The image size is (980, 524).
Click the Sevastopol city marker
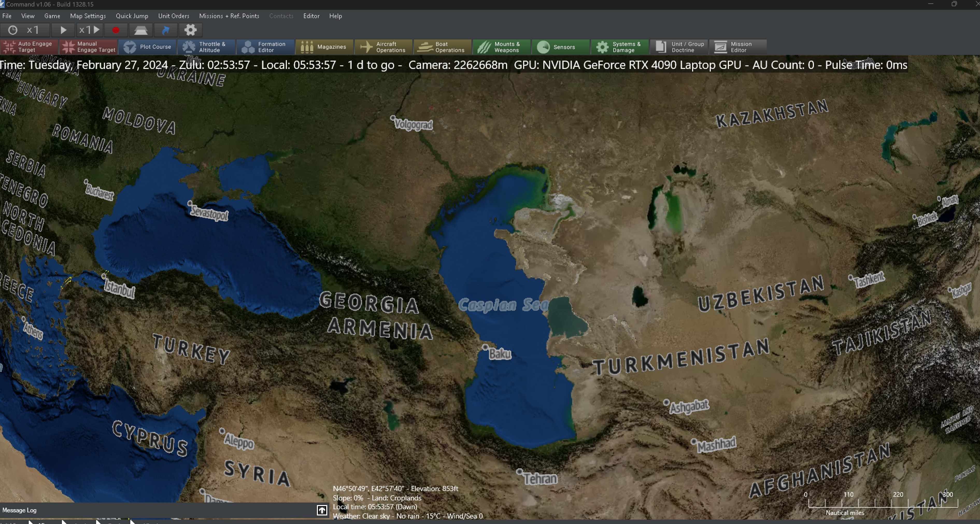coord(190,204)
